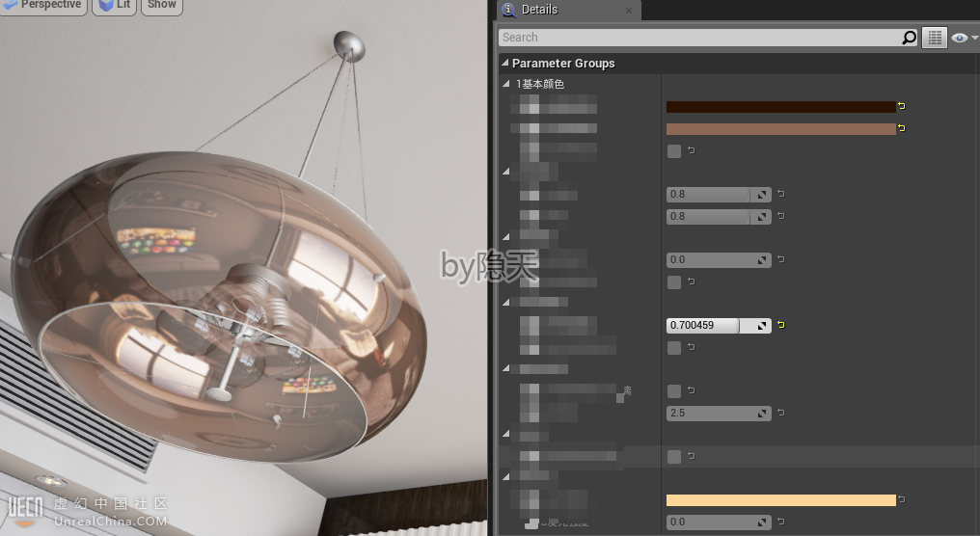
Task: Collapse the 1基本颜色 group
Action: coord(508,85)
